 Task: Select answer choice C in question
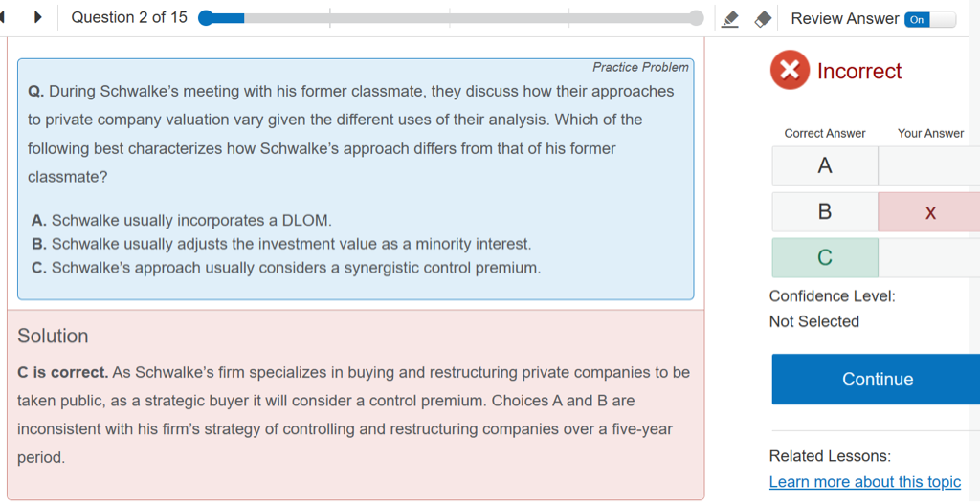(x=286, y=268)
